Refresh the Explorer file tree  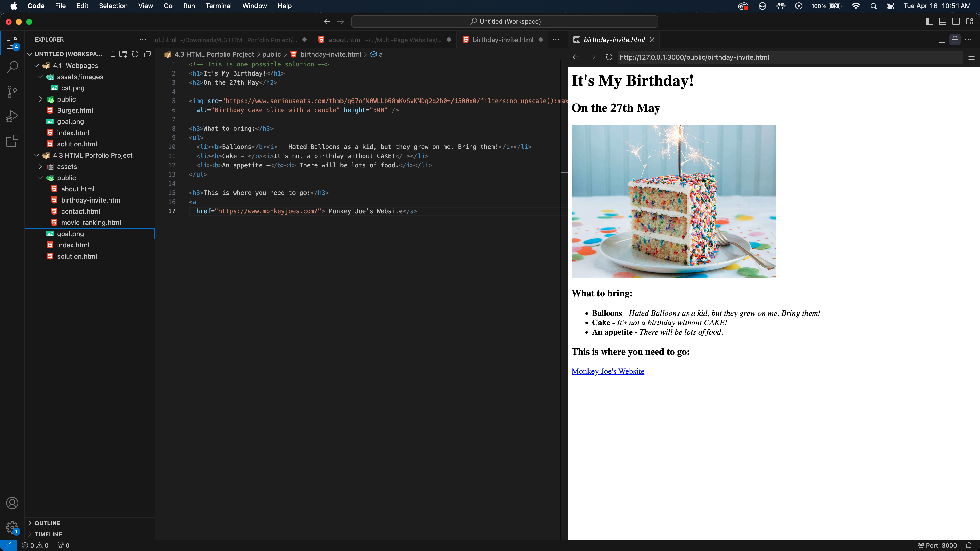click(x=135, y=54)
